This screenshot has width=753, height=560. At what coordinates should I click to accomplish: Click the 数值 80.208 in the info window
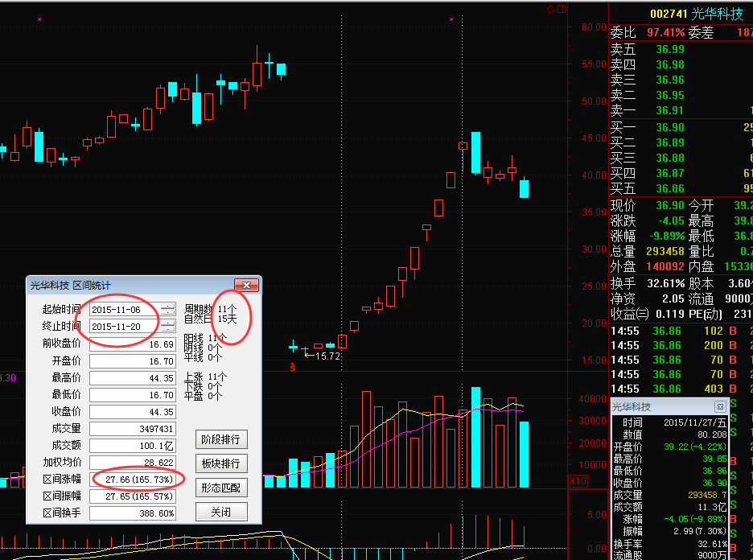(712, 434)
